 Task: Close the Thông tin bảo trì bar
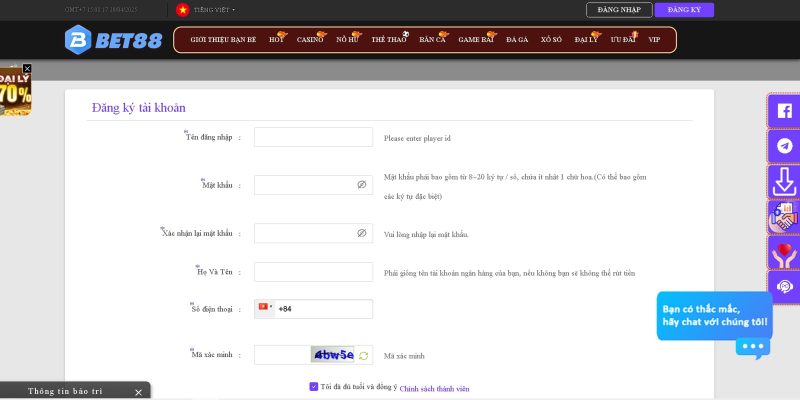[x=138, y=392]
